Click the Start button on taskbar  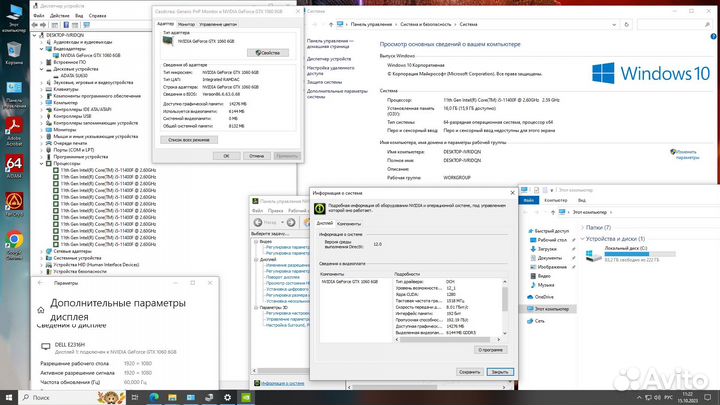[x=9, y=397]
